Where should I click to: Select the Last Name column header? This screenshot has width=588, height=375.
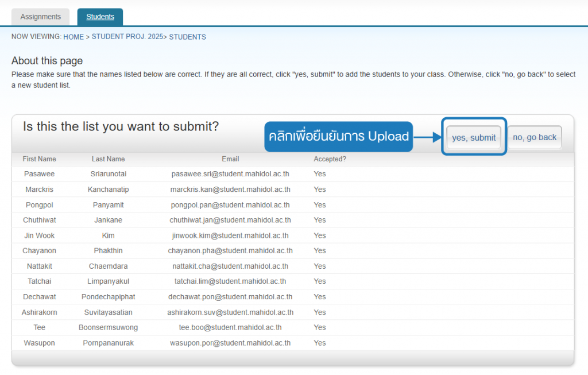tap(109, 159)
